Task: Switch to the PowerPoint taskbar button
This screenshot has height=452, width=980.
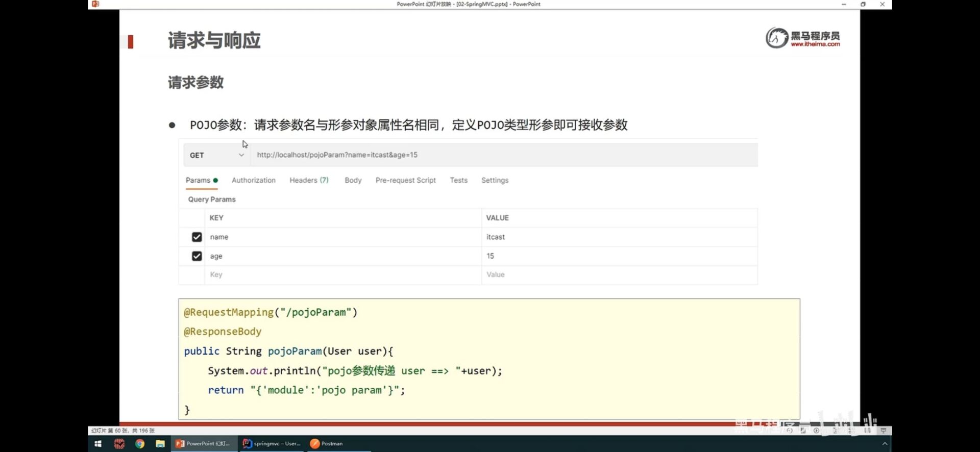Action: click(204, 444)
